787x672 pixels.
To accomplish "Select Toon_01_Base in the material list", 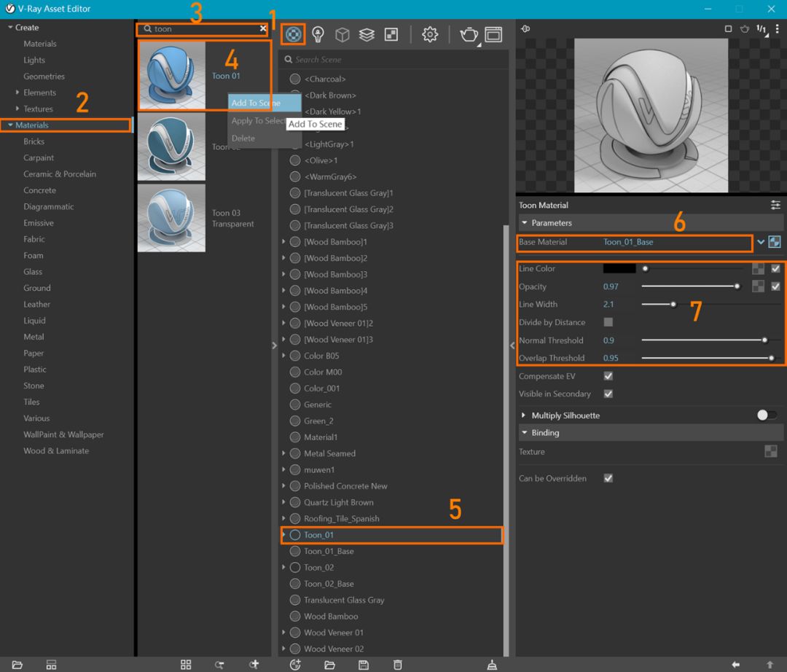I will coord(329,551).
